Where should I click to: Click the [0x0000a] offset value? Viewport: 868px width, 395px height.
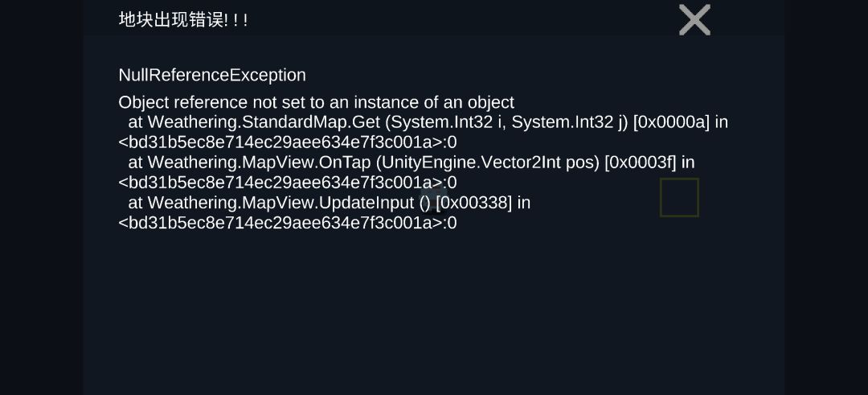click(671, 122)
